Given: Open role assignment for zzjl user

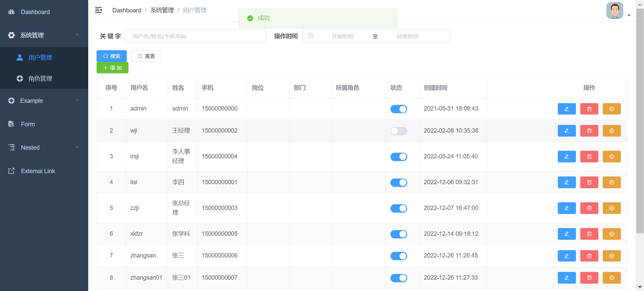Looking at the screenshot, I should [611, 208].
